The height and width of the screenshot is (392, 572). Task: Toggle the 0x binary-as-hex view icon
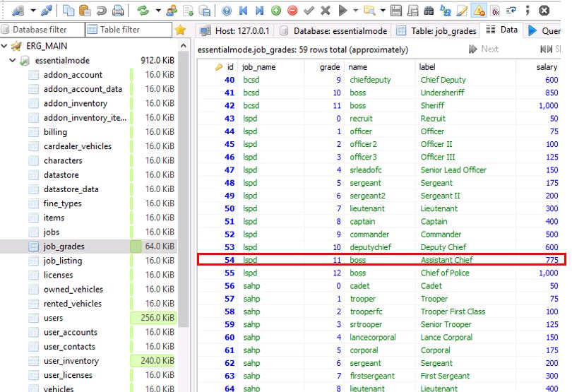(x=495, y=11)
